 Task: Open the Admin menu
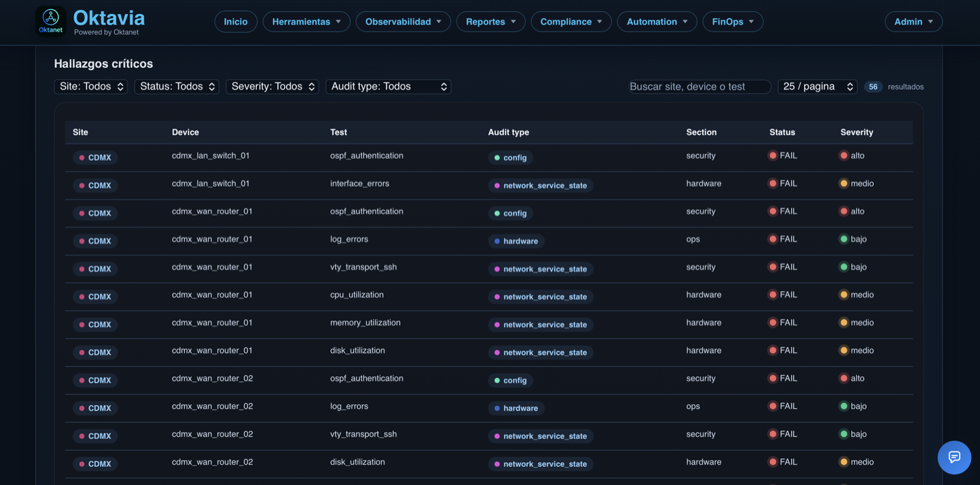click(x=913, y=21)
